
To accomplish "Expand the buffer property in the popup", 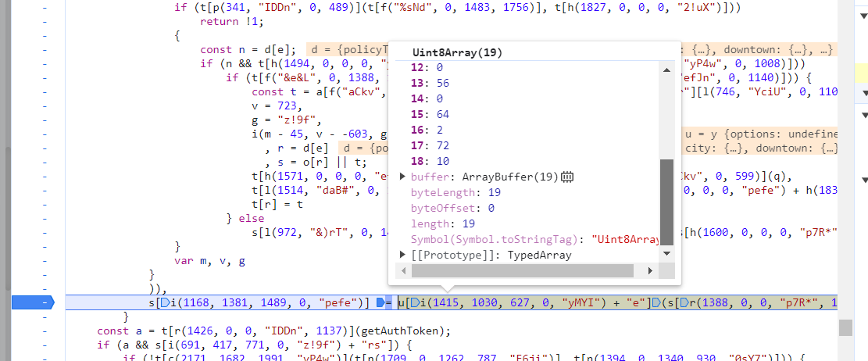I will tap(403, 177).
